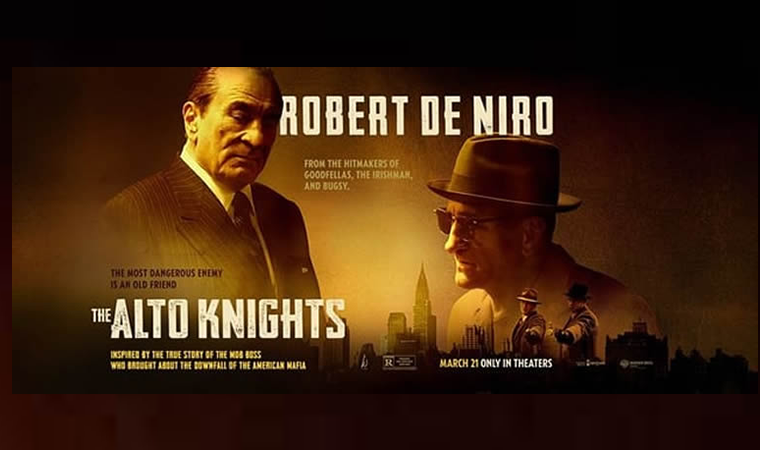Click the small gunman figure wearing a fedora
Viewport: 760px width, 450px height.
[x=528, y=321]
